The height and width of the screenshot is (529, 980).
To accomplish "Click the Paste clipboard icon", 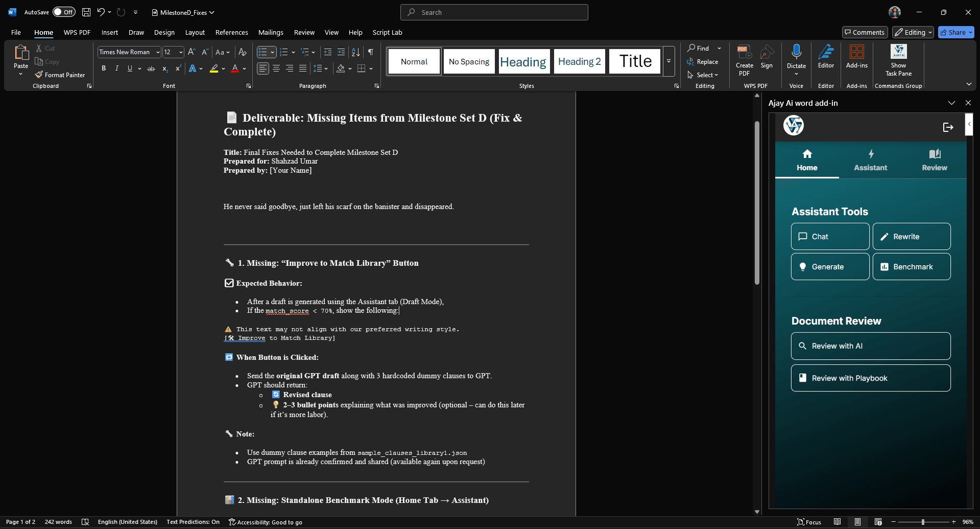I will (21, 53).
